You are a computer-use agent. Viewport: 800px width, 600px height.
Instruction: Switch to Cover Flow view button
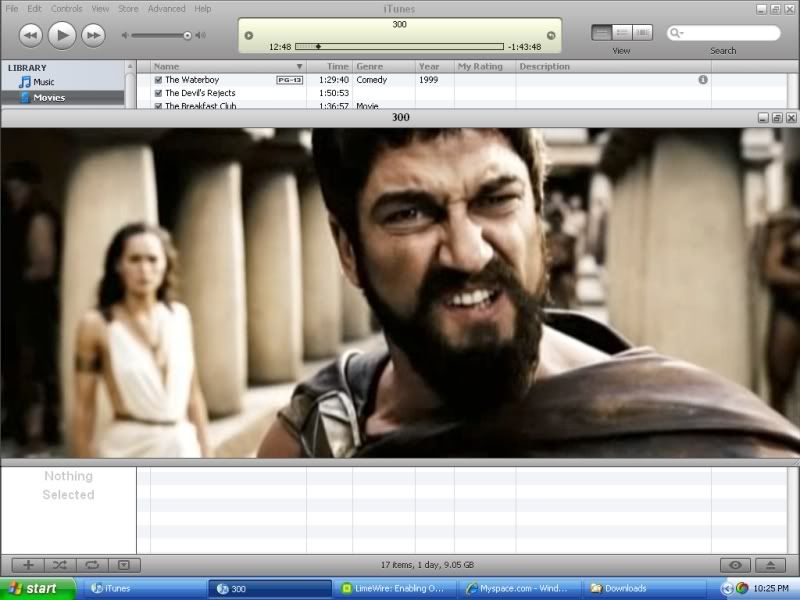(x=642, y=33)
